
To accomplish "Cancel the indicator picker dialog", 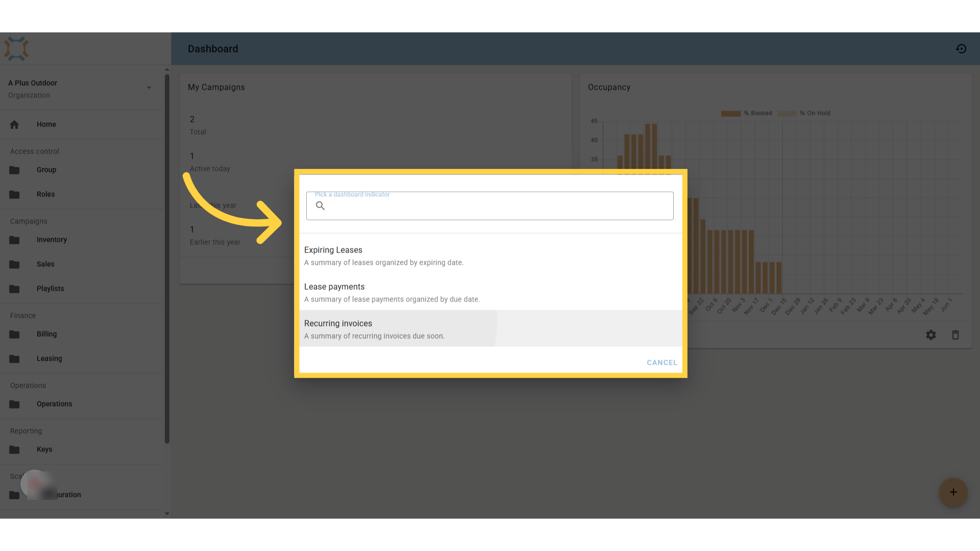I will tap(662, 363).
